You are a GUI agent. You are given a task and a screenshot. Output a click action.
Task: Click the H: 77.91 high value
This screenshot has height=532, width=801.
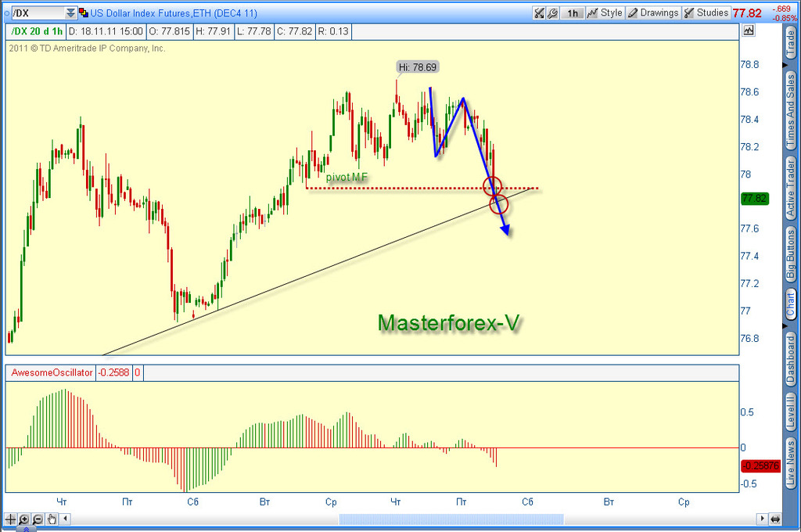[x=214, y=31]
